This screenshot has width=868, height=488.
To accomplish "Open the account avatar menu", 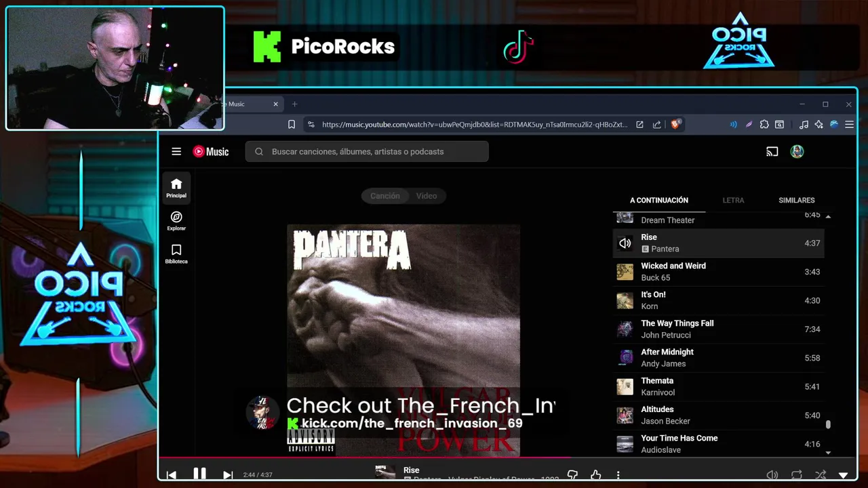I will point(797,152).
